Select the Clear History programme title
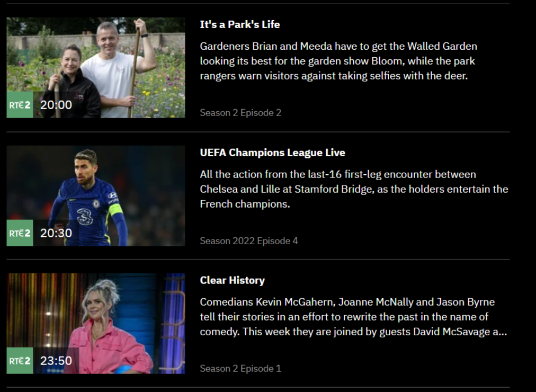Image resolution: width=536 pixels, height=392 pixels. click(x=233, y=280)
